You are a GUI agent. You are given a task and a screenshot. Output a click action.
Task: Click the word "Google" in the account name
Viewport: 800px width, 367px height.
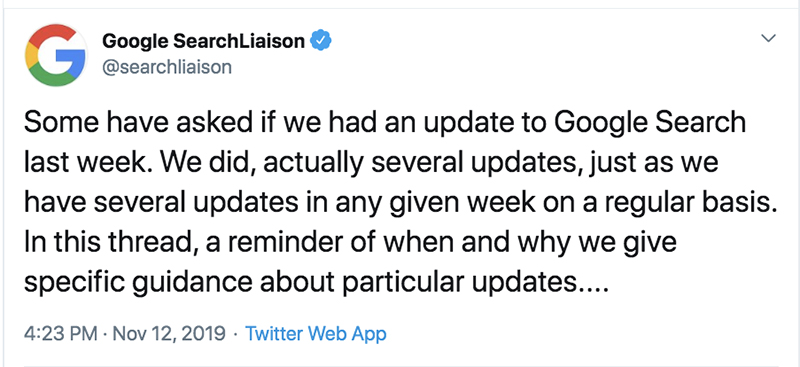(x=134, y=41)
